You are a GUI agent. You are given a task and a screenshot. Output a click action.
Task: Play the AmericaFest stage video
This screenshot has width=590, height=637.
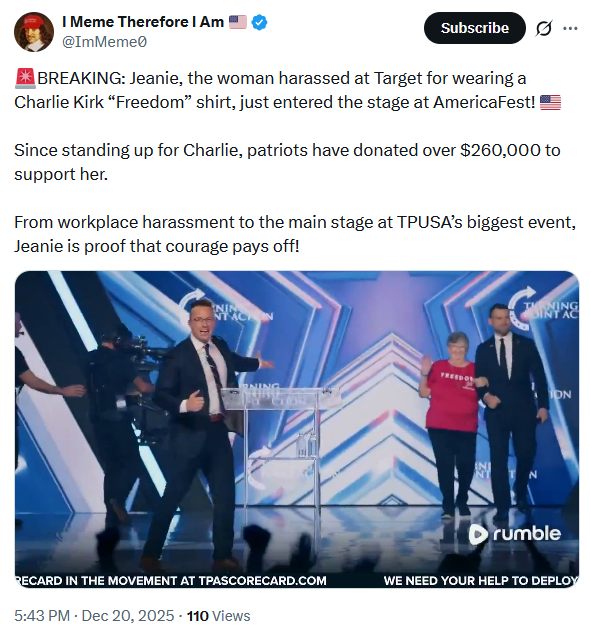297,429
